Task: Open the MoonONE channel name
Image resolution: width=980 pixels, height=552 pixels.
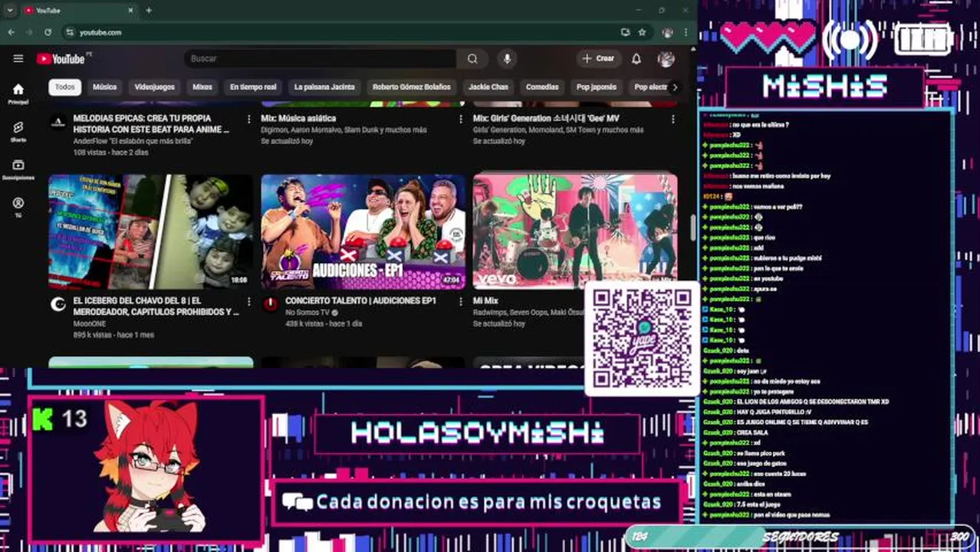Action: (x=91, y=324)
